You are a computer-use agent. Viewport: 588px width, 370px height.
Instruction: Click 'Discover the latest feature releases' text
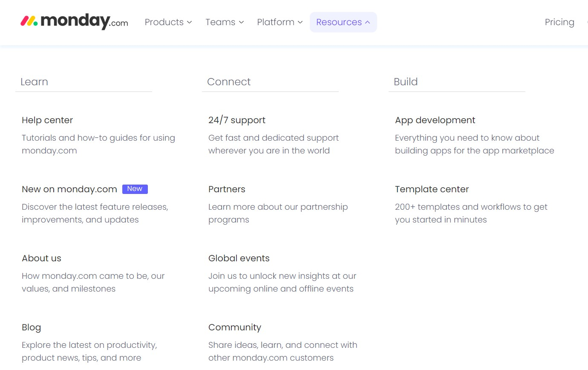pyautogui.click(x=95, y=213)
